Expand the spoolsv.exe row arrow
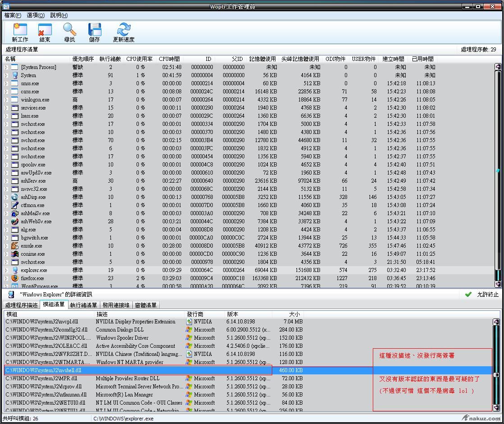This screenshot has width=504, height=424. [6, 165]
